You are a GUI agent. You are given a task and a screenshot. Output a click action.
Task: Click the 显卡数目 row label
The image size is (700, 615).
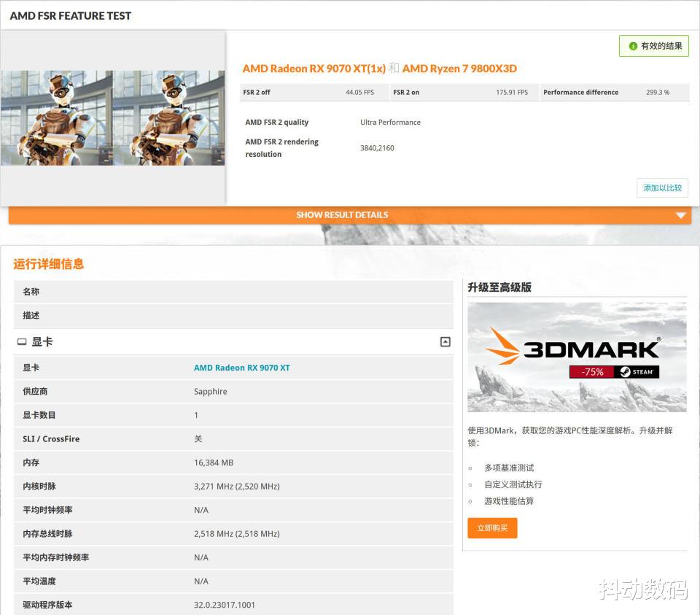(x=39, y=415)
